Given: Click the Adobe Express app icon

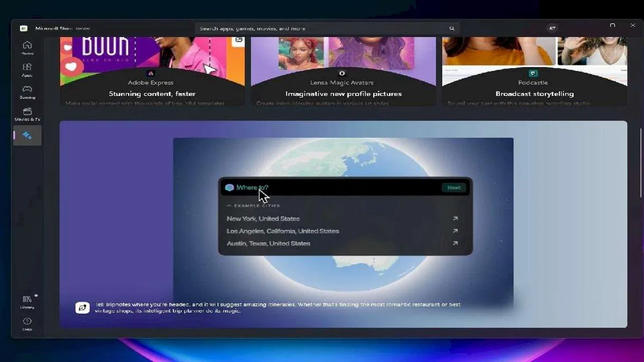Looking at the screenshot, I should pyautogui.click(x=150, y=73).
